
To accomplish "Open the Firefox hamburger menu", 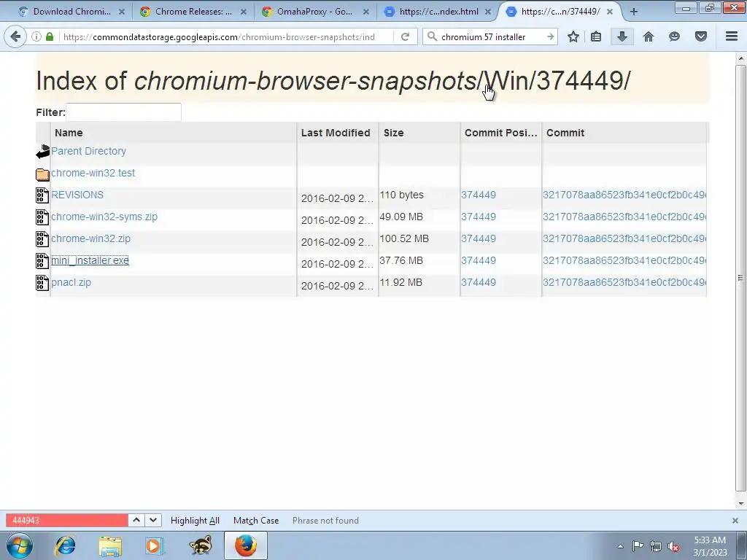I will [732, 36].
